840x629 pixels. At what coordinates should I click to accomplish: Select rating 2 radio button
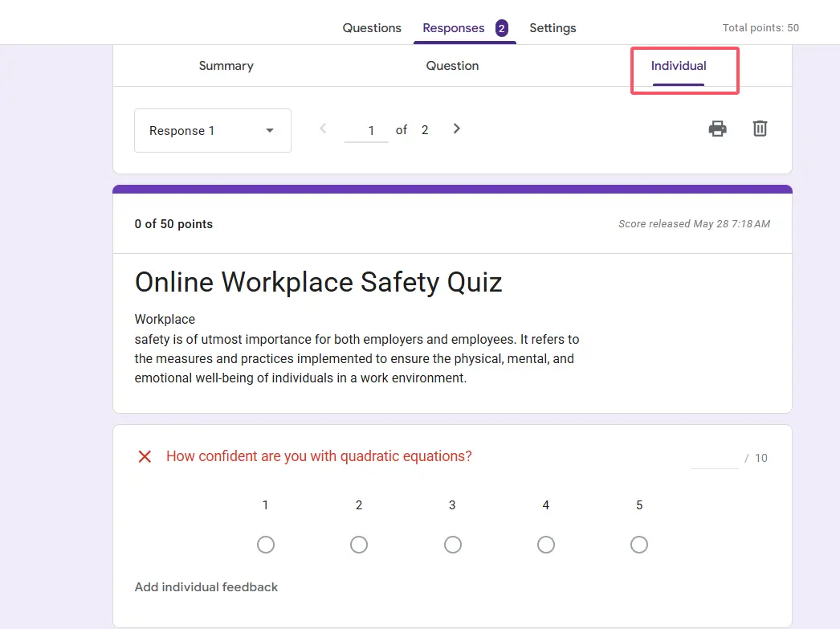359,545
